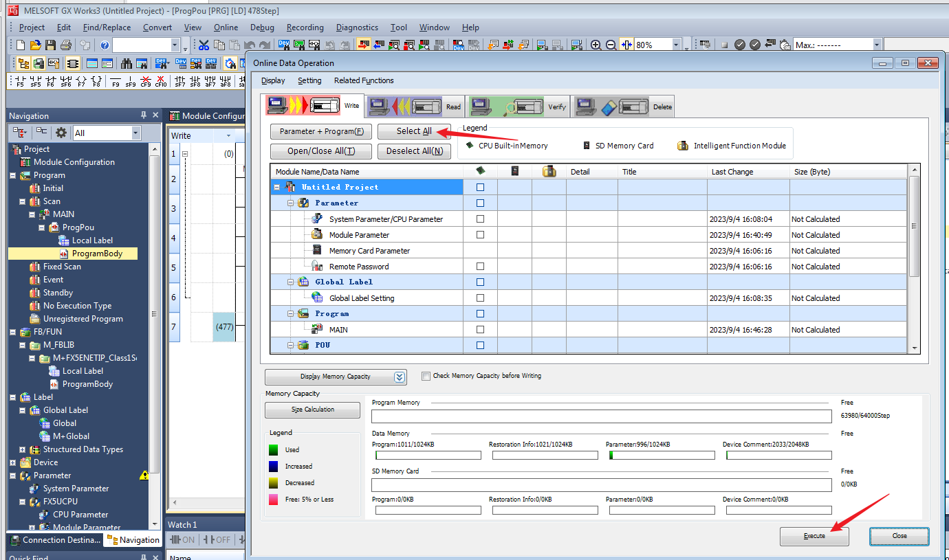
Task: Click the Zoom Out magnifier icon
Action: click(611, 45)
